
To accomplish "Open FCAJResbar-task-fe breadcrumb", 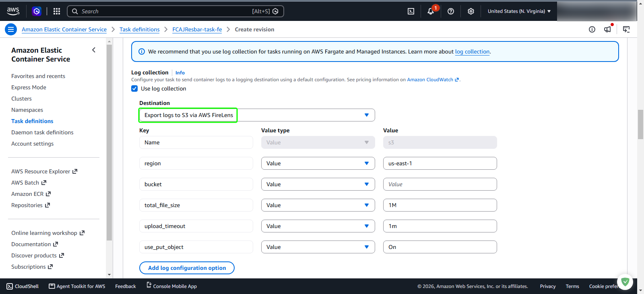I will click(x=197, y=29).
